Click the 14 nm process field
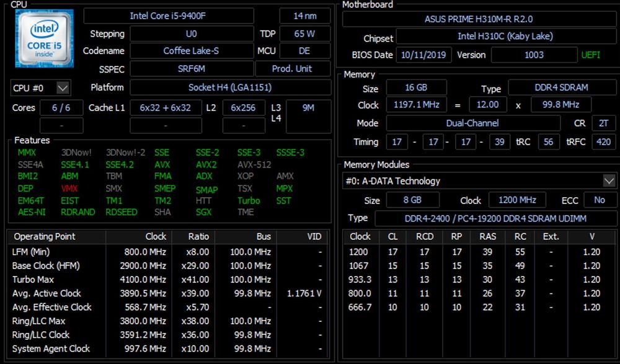 (x=305, y=16)
